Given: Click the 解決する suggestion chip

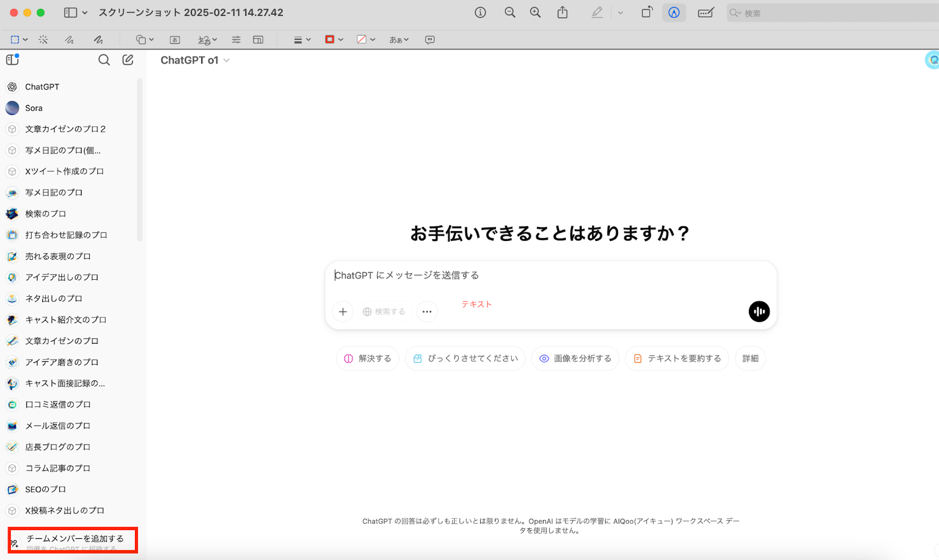Looking at the screenshot, I should (x=367, y=358).
